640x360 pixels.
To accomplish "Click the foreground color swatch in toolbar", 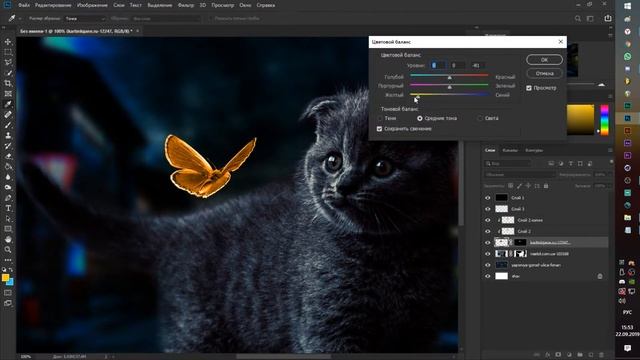I will coord(5,278).
